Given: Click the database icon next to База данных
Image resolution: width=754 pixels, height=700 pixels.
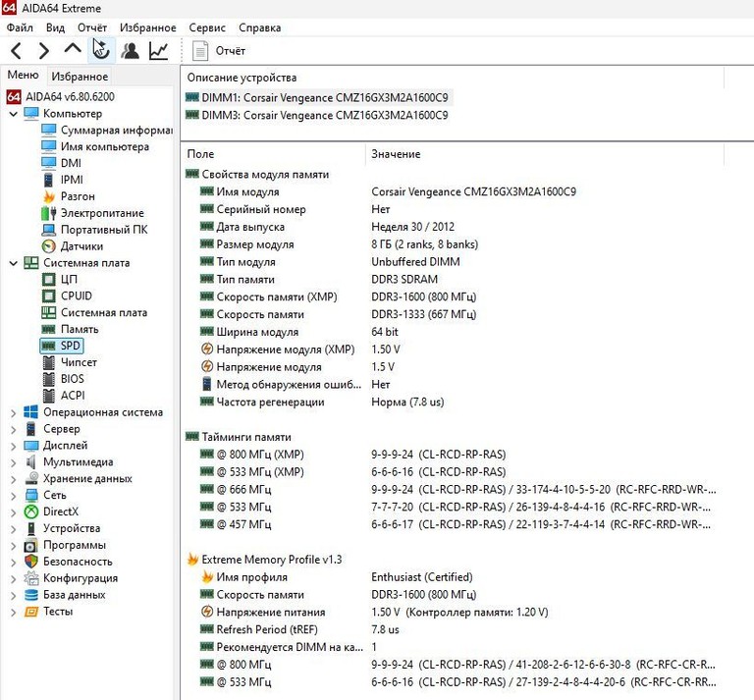Looking at the screenshot, I should click(x=30, y=595).
